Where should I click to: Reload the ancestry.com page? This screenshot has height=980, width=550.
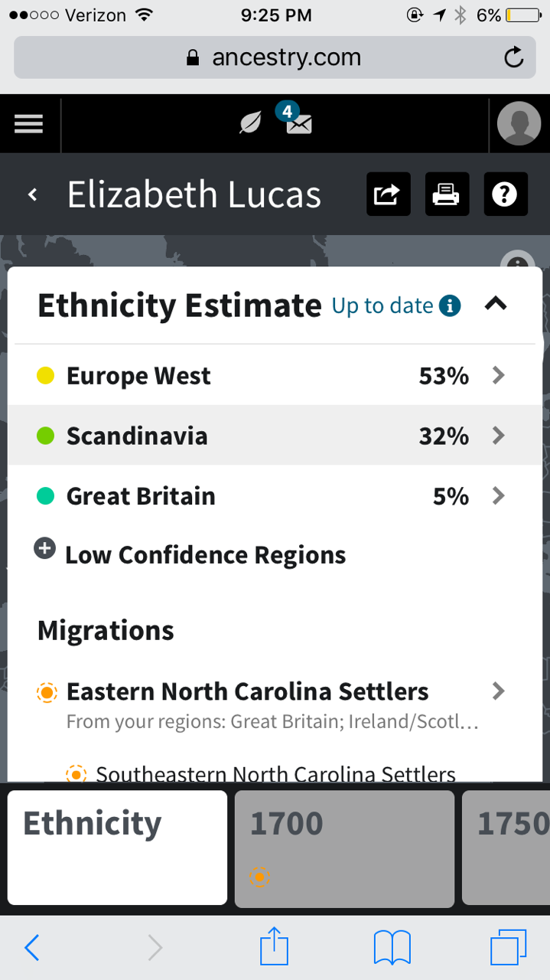(x=514, y=57)
